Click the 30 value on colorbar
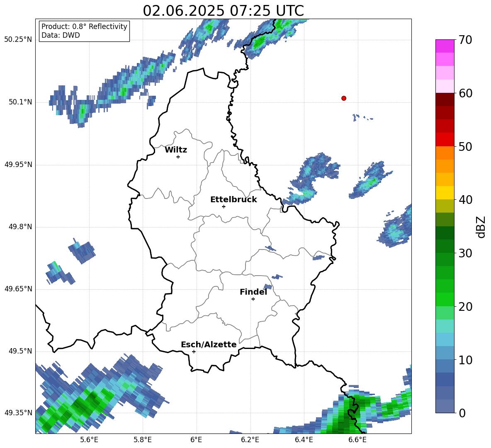The image size is (491, 448). [x=465, y=253]
